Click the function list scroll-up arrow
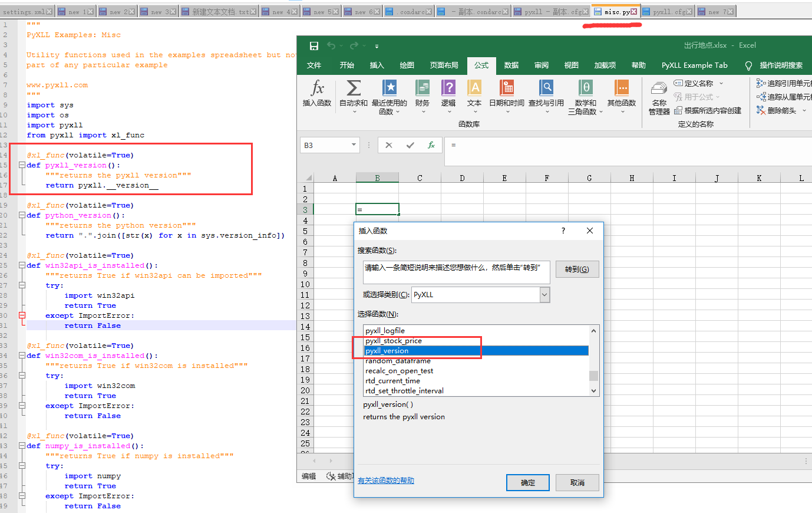 pyautogui.click(x=594, y=330)
